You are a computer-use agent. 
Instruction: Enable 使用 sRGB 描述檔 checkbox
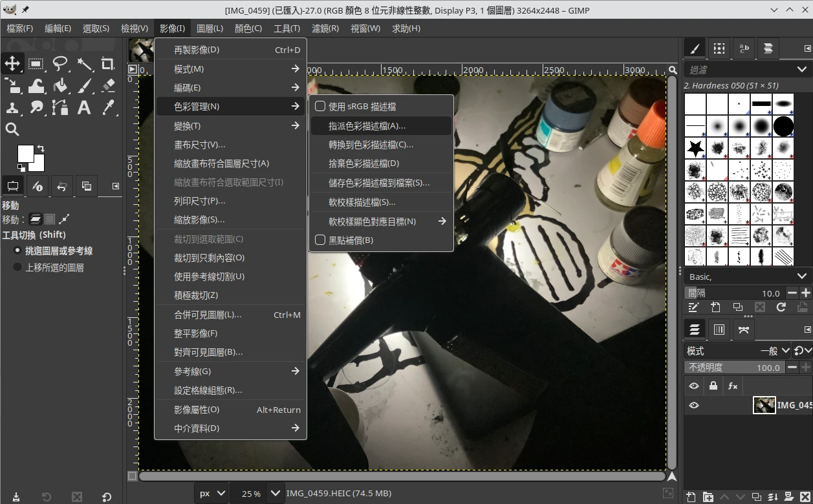[x=320, y=106]
